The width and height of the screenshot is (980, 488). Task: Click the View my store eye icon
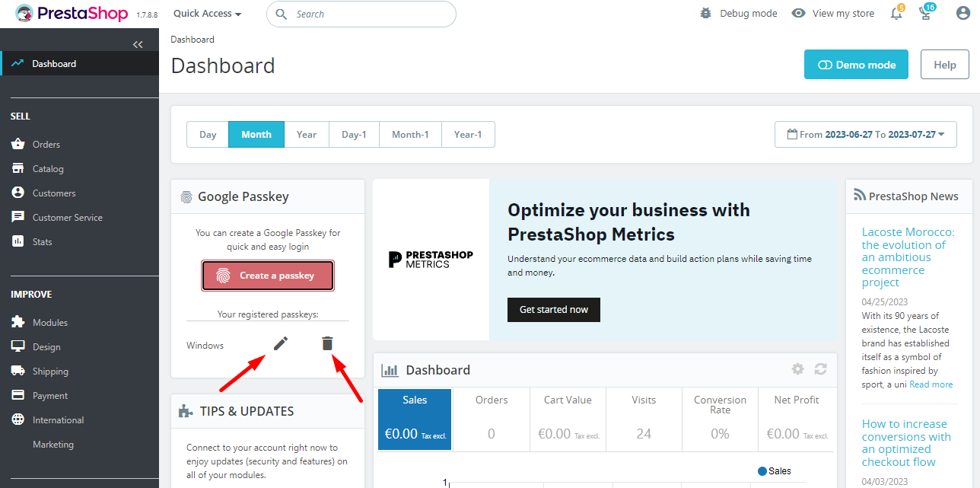(798, 13)
